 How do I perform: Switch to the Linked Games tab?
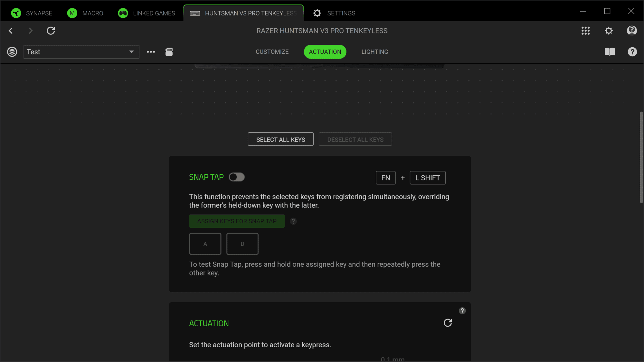147,13
